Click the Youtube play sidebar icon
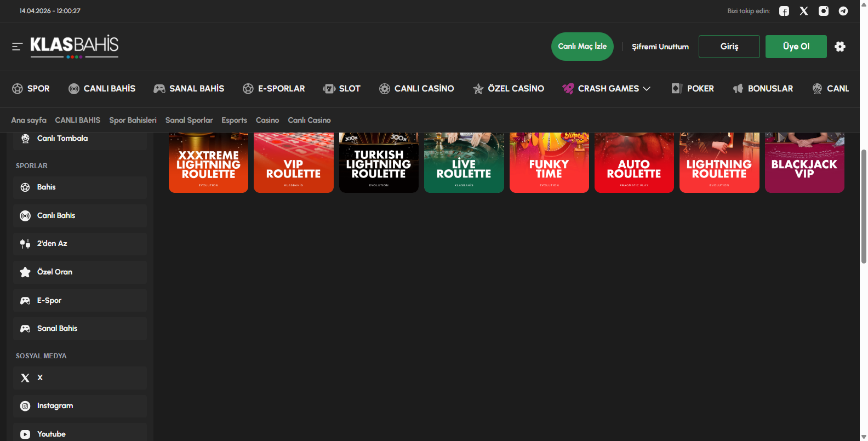This screenshot has width=868, height=441. tap(25, 434)
